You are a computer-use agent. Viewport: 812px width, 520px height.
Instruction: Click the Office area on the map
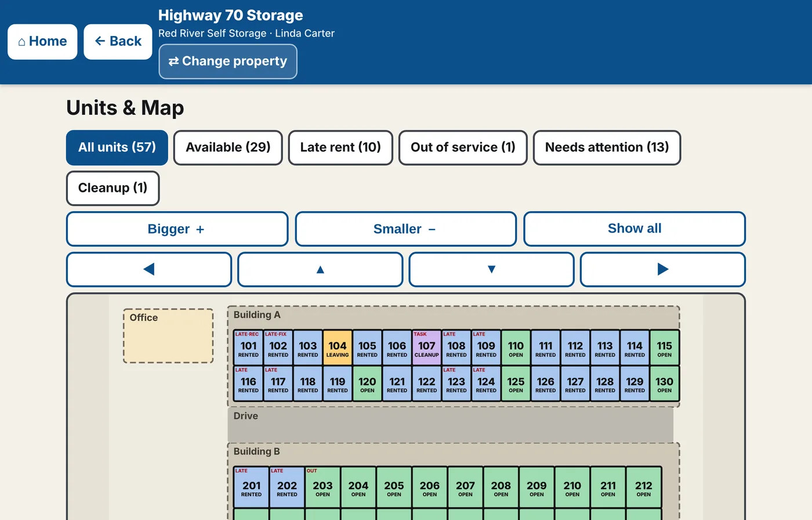pos(168,336)
